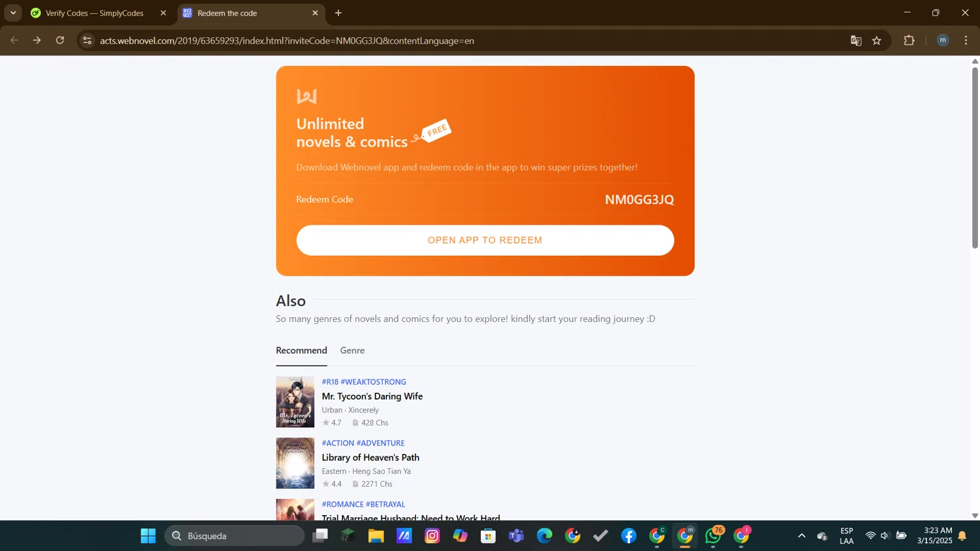The width and height of the screenshot is (980, 551).
Task: Open the checkmark app on the taskbar
Action: 600,536
